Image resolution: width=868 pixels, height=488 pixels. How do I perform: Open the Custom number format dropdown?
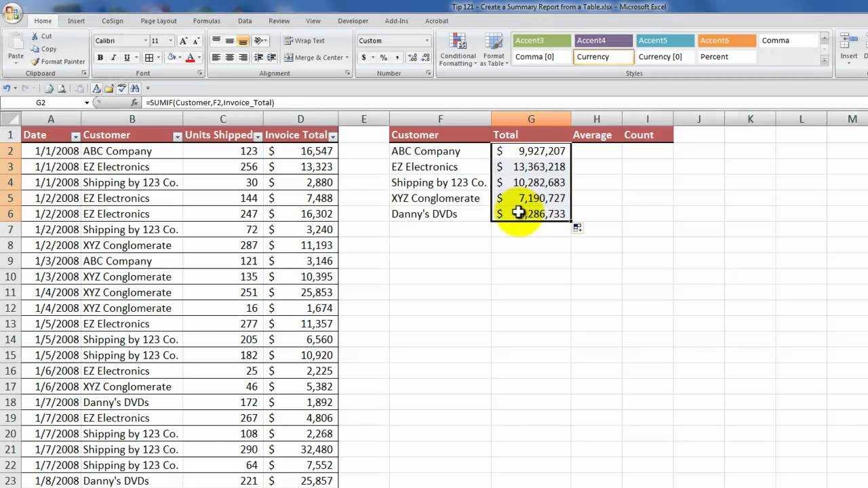click(x=426, y=40)
